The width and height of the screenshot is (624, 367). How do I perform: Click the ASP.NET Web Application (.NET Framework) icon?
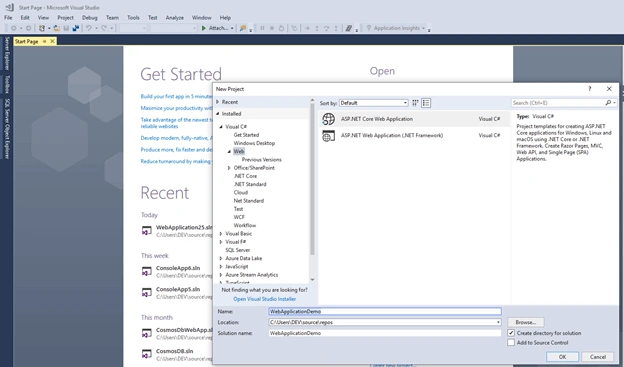328,136
